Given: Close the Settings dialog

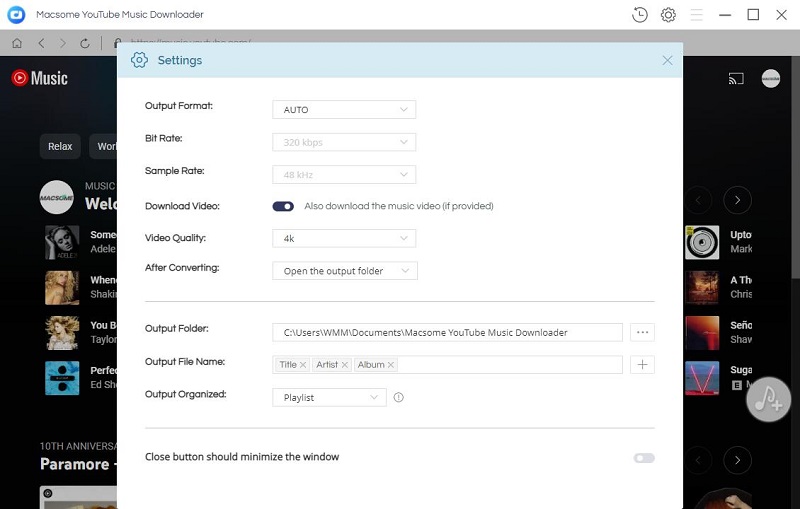Looking at the screenshot, I should (667, 60).
